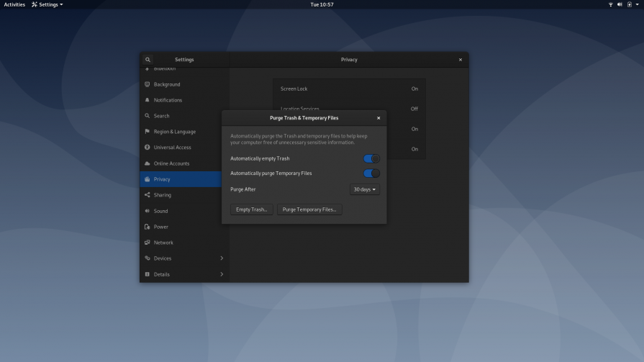This screenshot has width=644, height=362.
Task: Open the Purge After 30 days dropdown
Action: click(365, 189)
